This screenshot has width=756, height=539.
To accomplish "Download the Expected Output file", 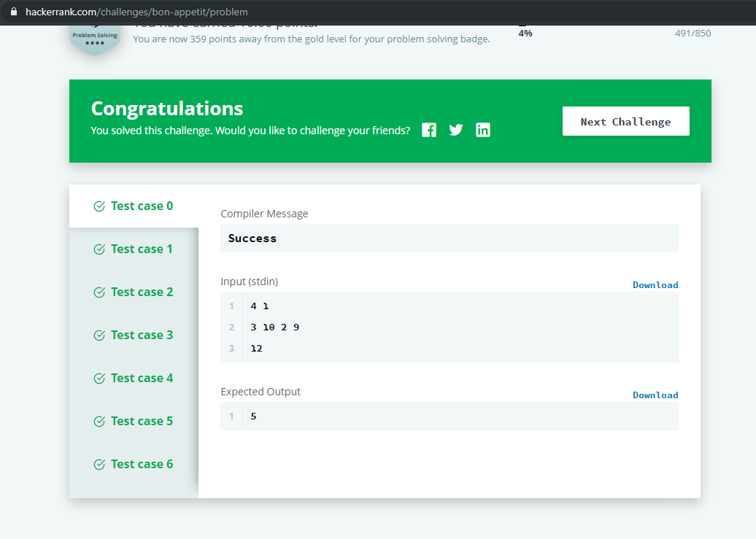I will click(655, 395).
